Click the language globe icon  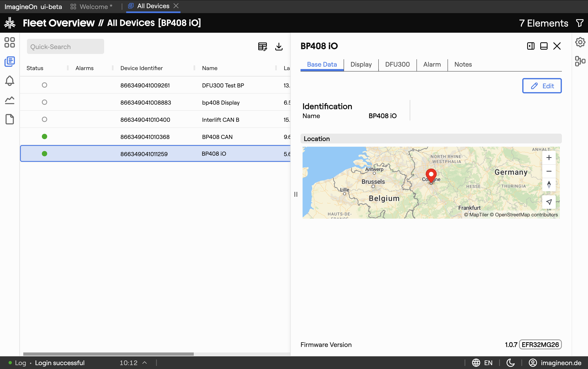coord(476,363)
